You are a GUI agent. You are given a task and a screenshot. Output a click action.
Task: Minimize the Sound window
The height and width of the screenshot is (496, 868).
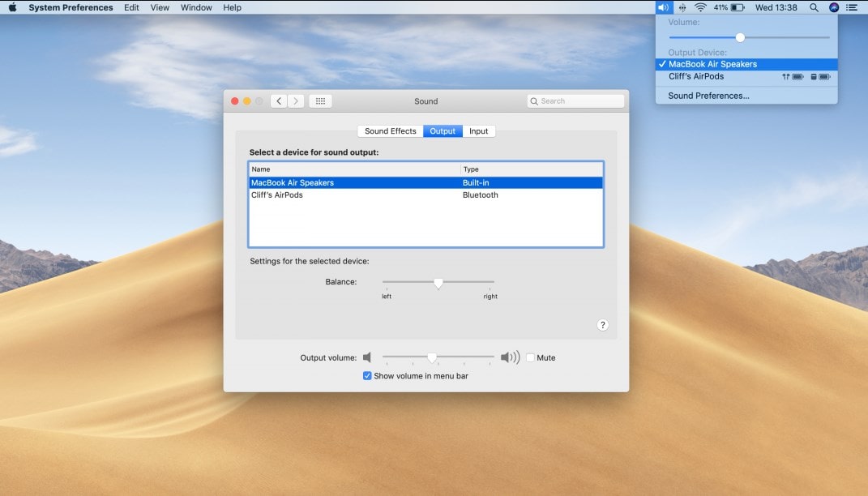pos(247,100)
